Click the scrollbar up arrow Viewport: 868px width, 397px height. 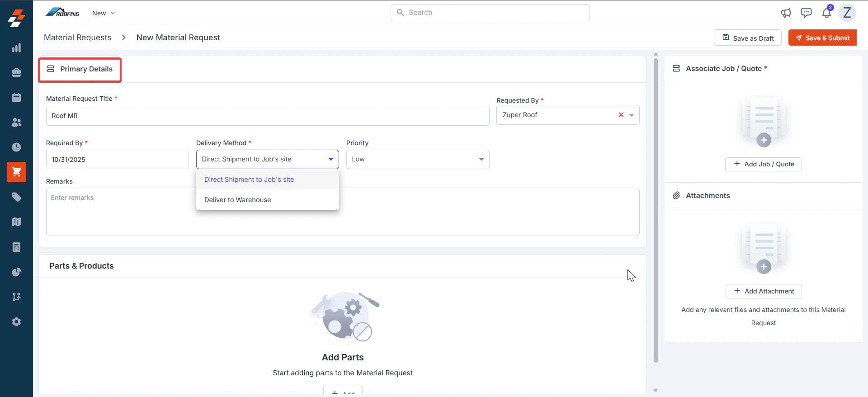[x=656, y=54]
